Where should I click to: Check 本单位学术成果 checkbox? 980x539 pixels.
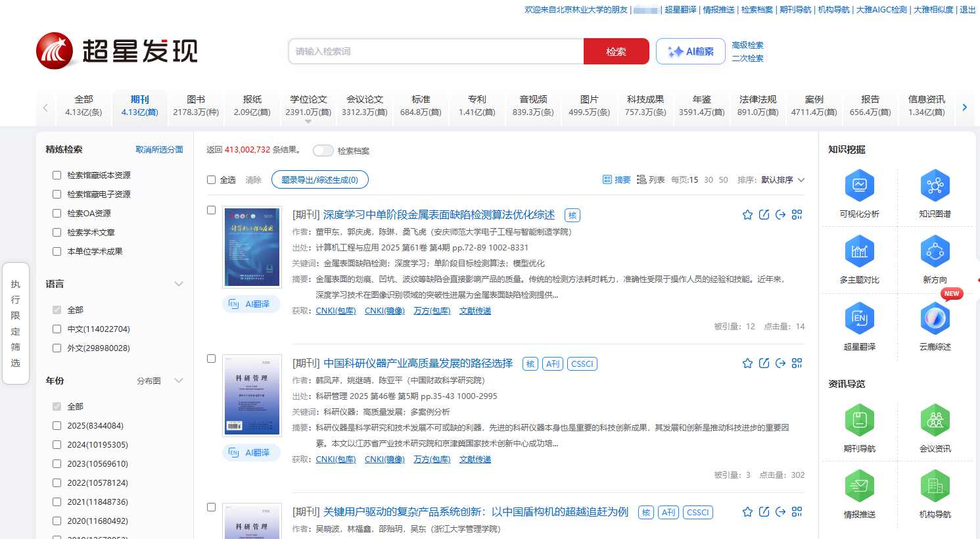[57, 252]
